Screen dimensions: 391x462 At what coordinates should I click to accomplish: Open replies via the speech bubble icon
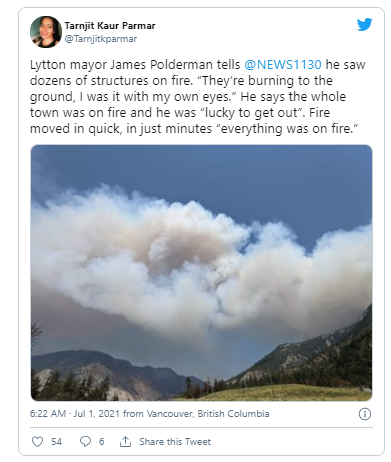85,442
